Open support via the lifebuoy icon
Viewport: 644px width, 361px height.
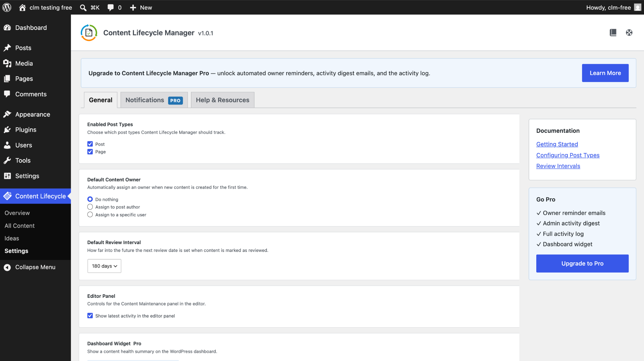tap(629, 33)
